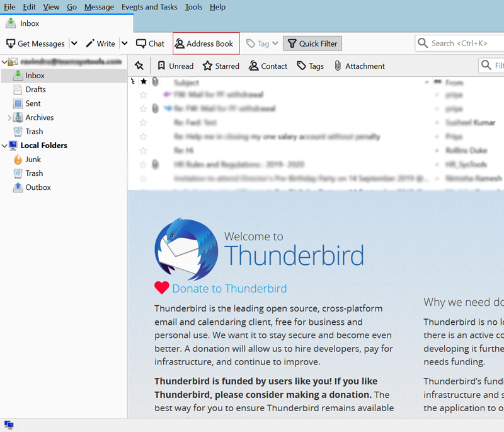
Task: Click thread column header icon
Action: pos(133,82)
